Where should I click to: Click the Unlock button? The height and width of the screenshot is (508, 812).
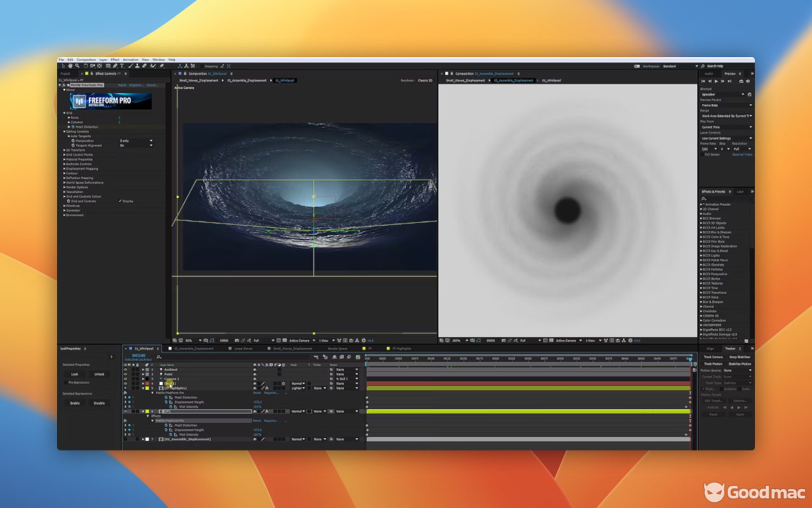click(100, 374)
